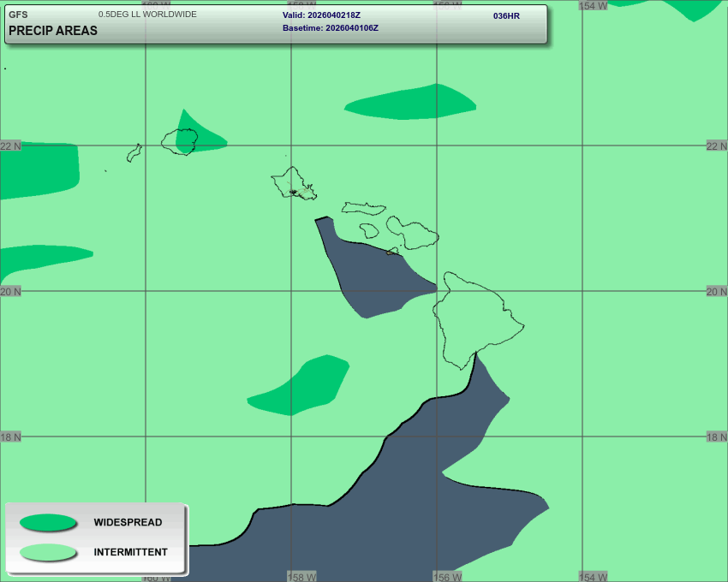The height and width of the screenshot is (582, 728).
Task: Click the GFS model label
Action: [x=18, y=15]
